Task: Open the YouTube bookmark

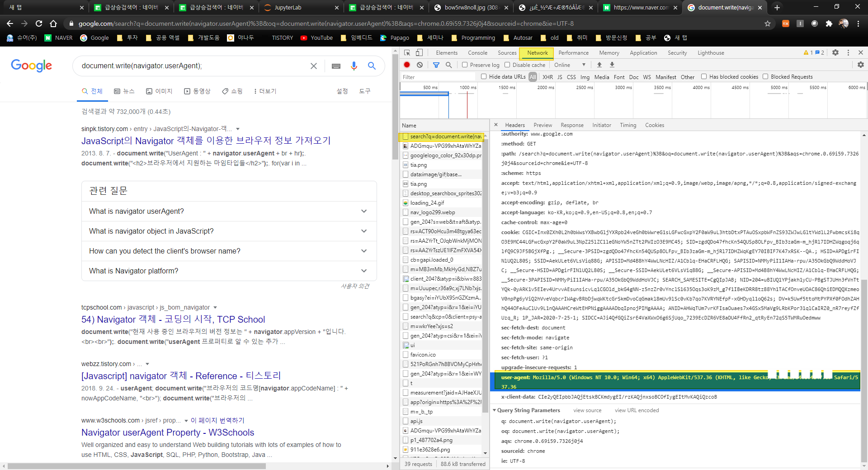Action: click(x=316, y=38)
